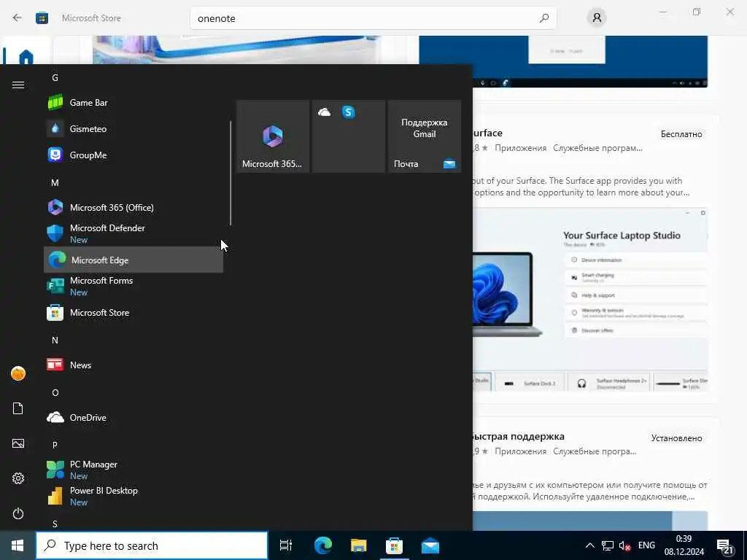
Task: Launch Gismeteo from the Start menu
Action: (x=133, y=128)
